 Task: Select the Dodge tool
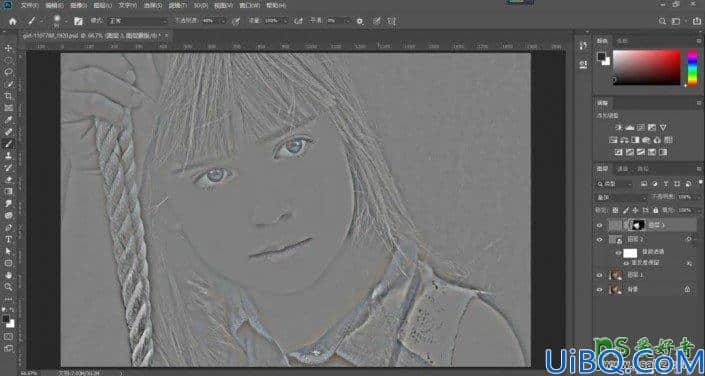click(x=9, y=215)
